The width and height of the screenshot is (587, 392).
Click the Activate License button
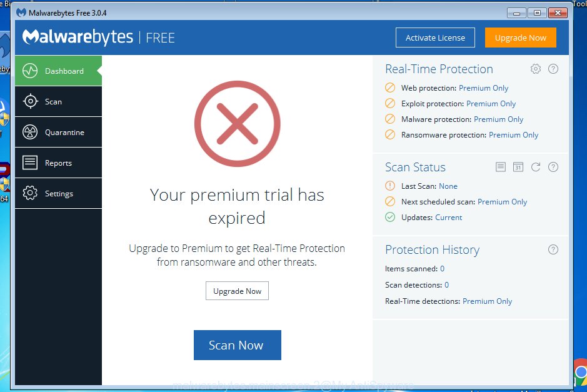click(x=434, y=38)
